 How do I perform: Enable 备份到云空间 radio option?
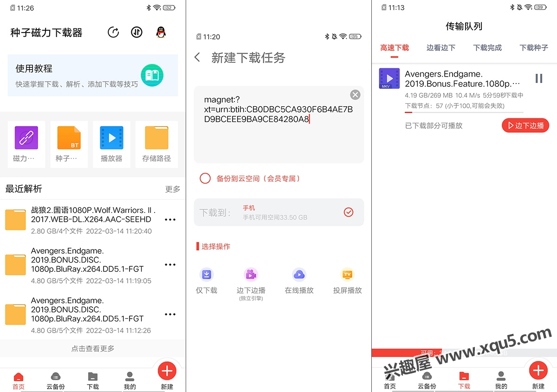205,178
